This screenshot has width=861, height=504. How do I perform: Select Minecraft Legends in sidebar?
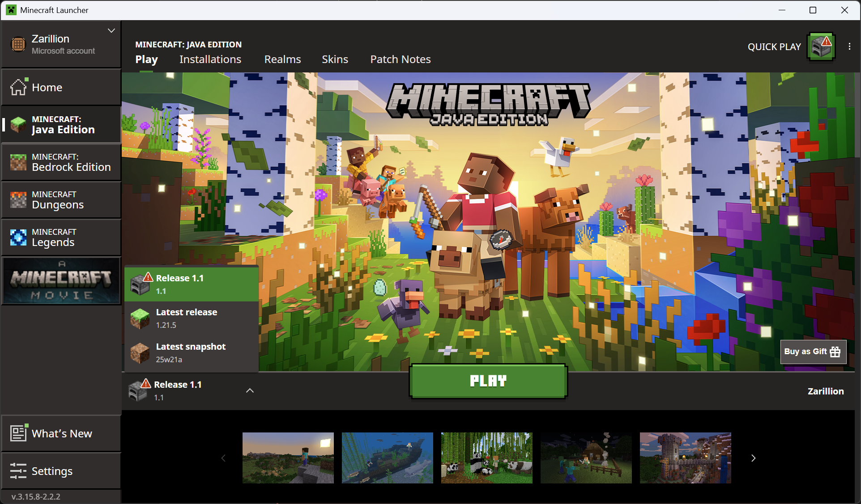[x=61, y=237]
